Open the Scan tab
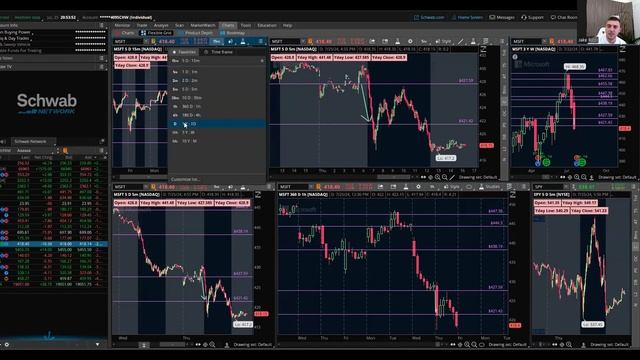Screen dimensions: 640x360 point(180,25)
